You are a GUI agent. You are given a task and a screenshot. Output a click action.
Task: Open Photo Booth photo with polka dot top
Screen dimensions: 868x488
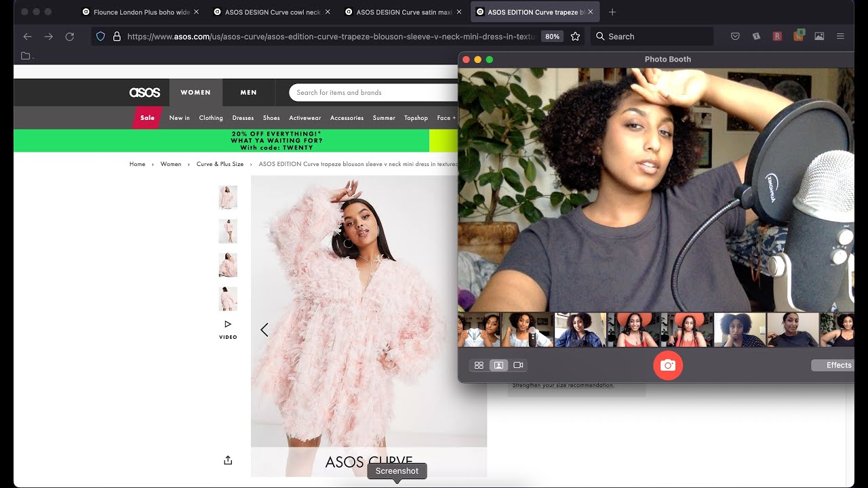[x=740, y=330]
